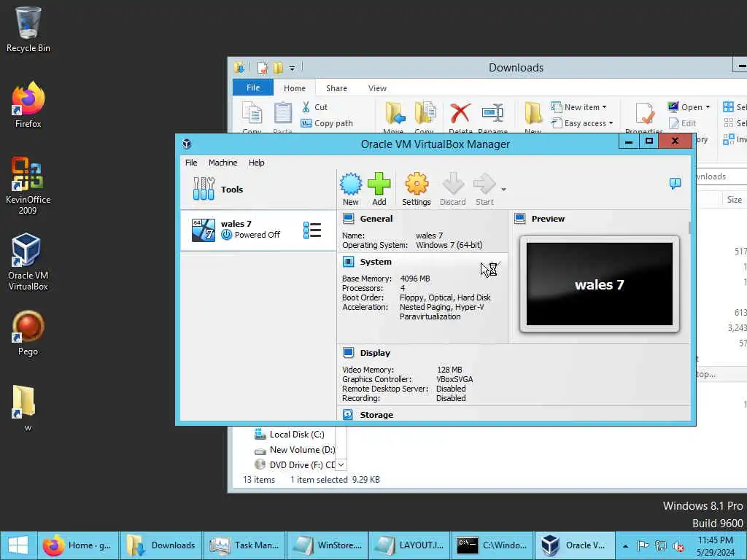Switch to Home tab in Downloads window
This screenshot has height=560, width=747.
(295, 88)
